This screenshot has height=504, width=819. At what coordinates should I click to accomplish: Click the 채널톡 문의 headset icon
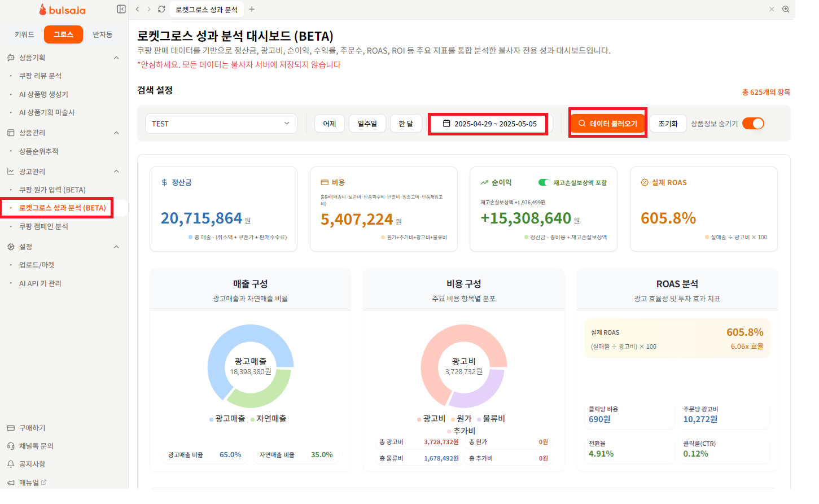click(11, 446)
